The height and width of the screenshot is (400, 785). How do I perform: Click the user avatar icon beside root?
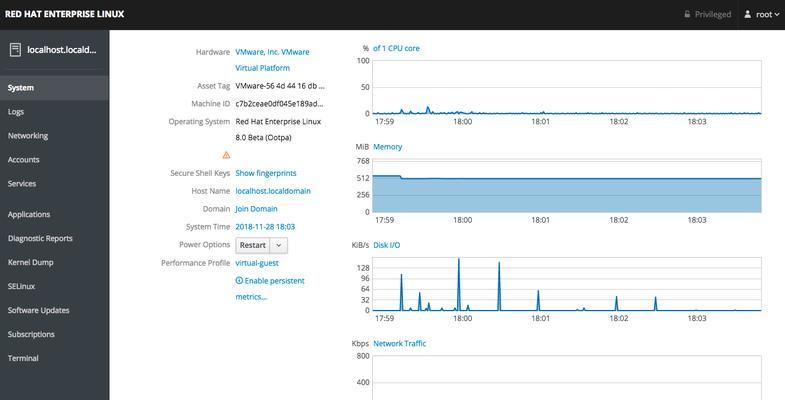coord(747,15)
